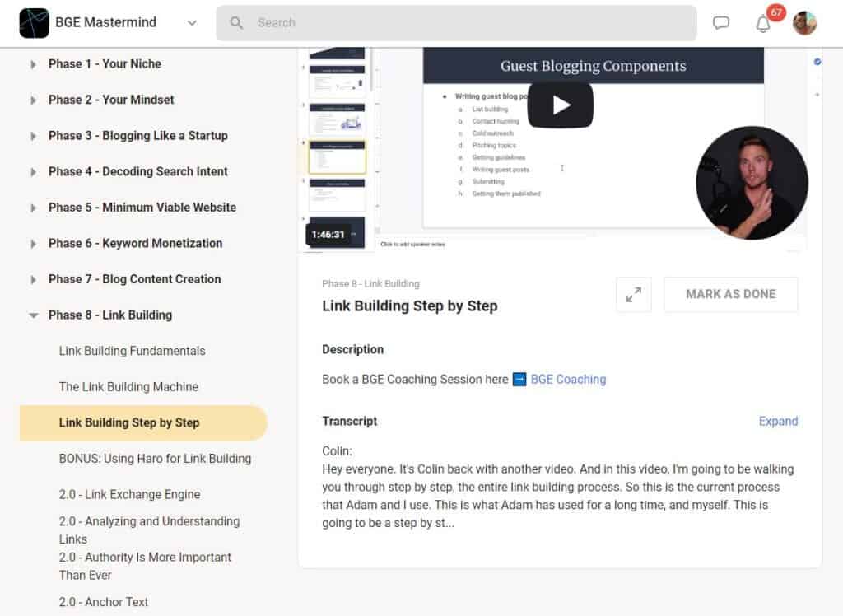Select the highlighted slide thumbnail in video
The width and height of the screenshot is (843, 616).
[337, 157]
